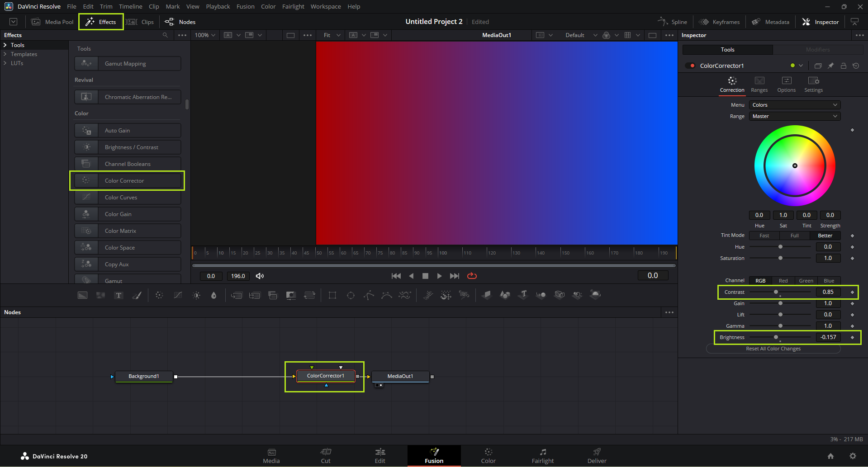Screen dimensions: 868x467
Task: Select the Color Curves effect
Action: click(128, 198)
